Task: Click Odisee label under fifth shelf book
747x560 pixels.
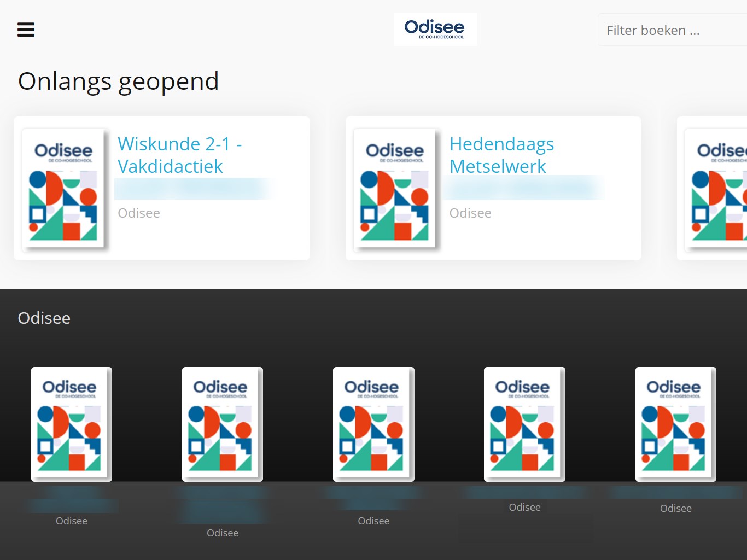Action: pyautogui.click(x=676, y=509)
